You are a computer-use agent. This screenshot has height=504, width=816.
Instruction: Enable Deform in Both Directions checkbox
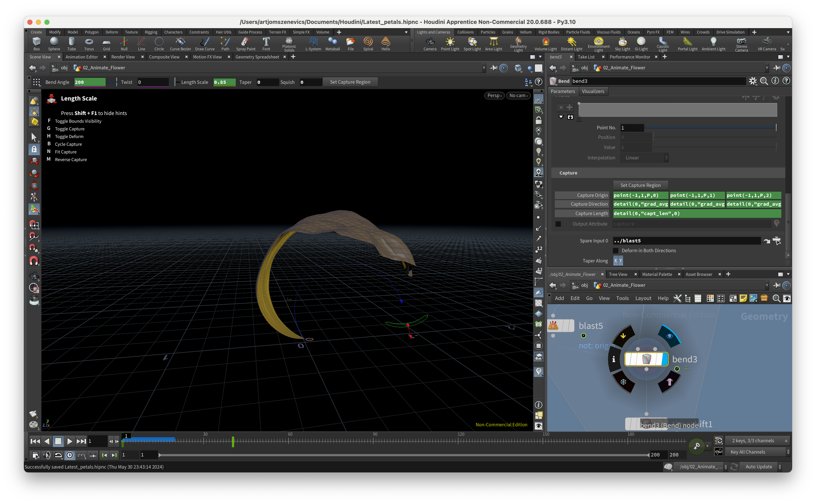(x=616, y=250)
